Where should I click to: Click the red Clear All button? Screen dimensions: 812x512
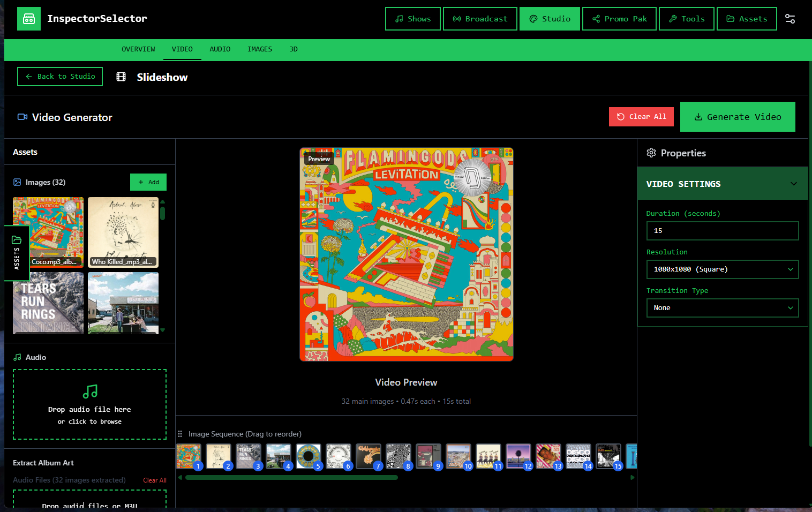point(641,117)
